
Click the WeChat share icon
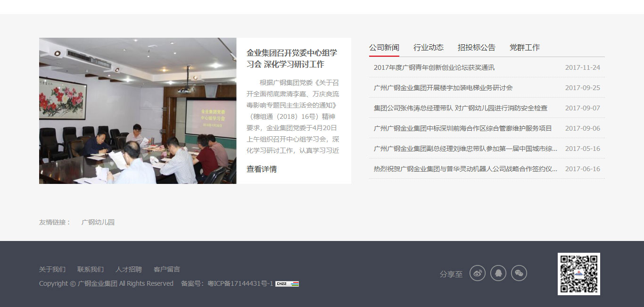[519, 273]
